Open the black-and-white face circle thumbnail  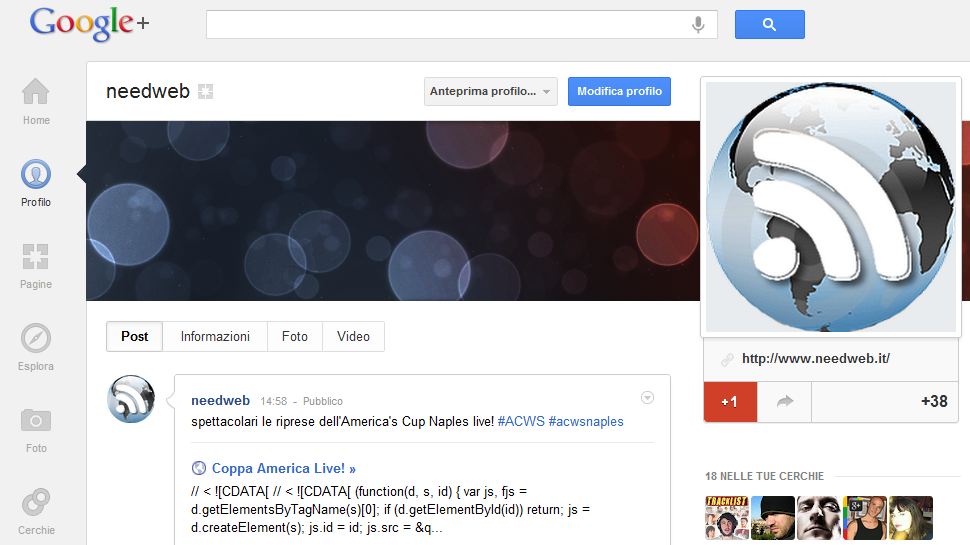tap(818, 518)
